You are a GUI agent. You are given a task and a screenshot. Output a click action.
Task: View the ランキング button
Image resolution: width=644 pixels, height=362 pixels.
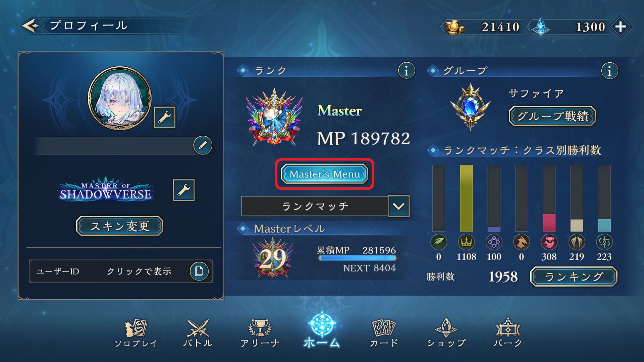[574, 277]
